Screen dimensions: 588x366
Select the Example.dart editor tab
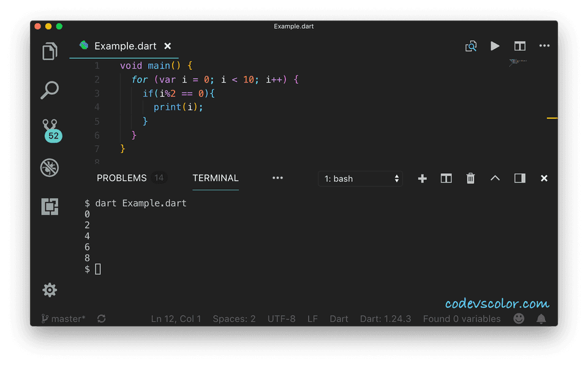click(x=125, y=46)
